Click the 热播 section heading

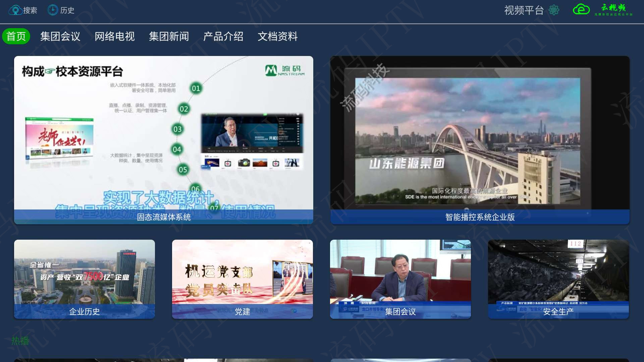pos(20,341)
